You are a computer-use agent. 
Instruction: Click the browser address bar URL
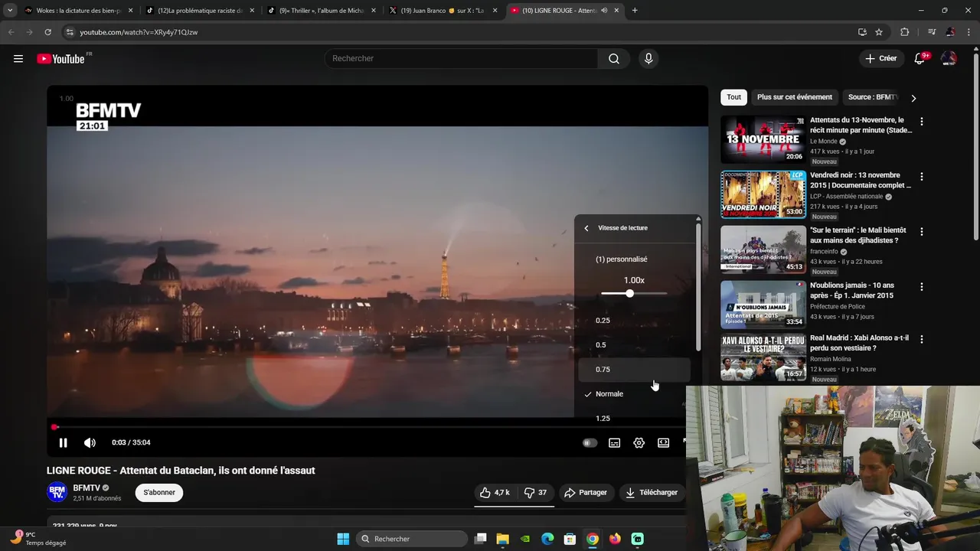[139, 32]
